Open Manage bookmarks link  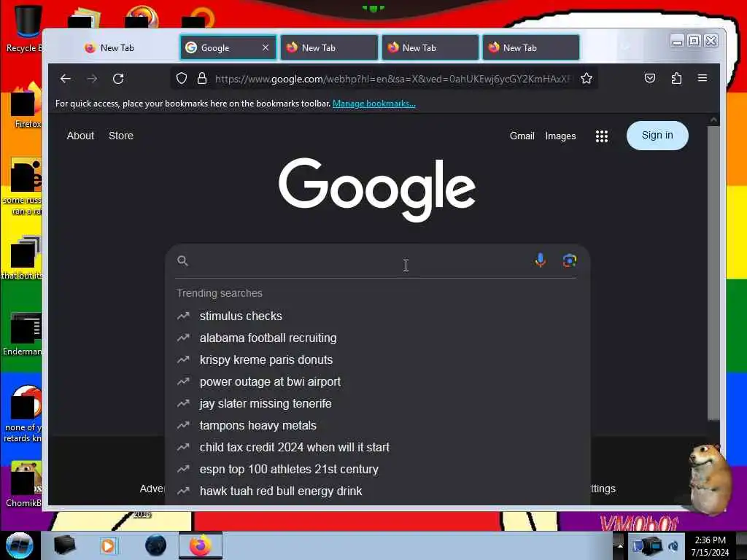pos(374,104)
